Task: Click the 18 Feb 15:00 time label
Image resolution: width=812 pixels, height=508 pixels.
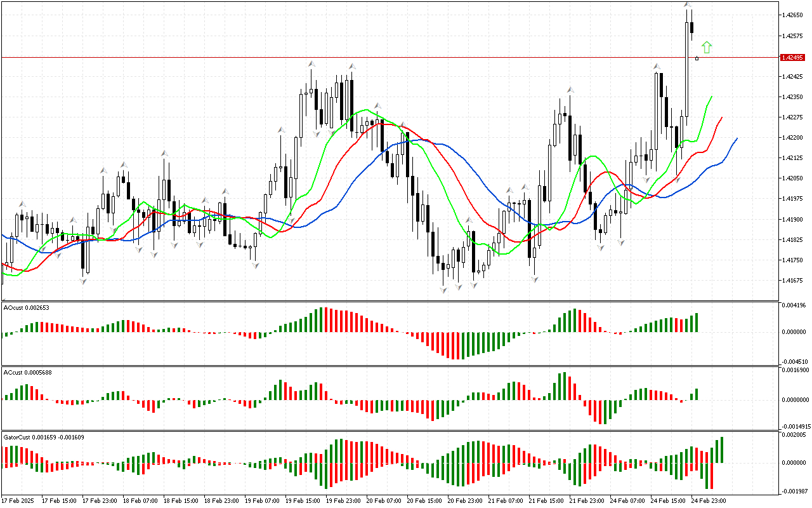Action: [181, 501]
